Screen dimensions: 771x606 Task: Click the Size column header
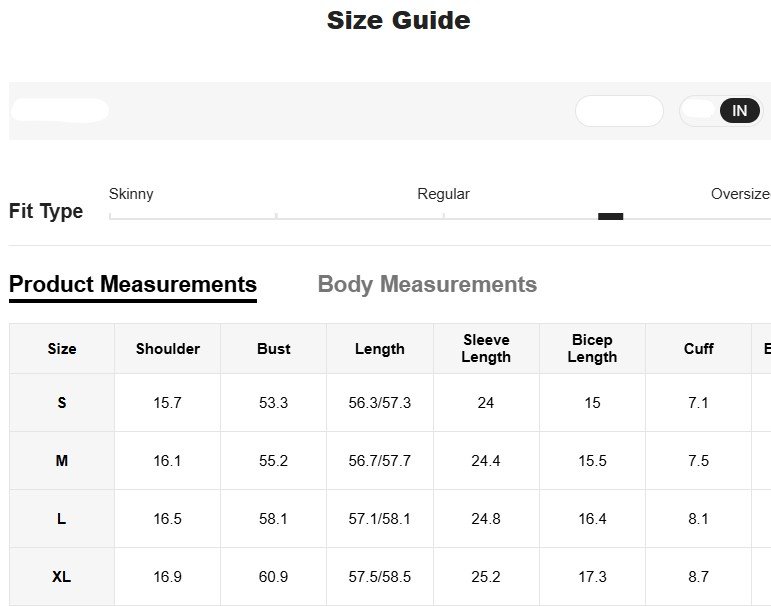[62, 349]
